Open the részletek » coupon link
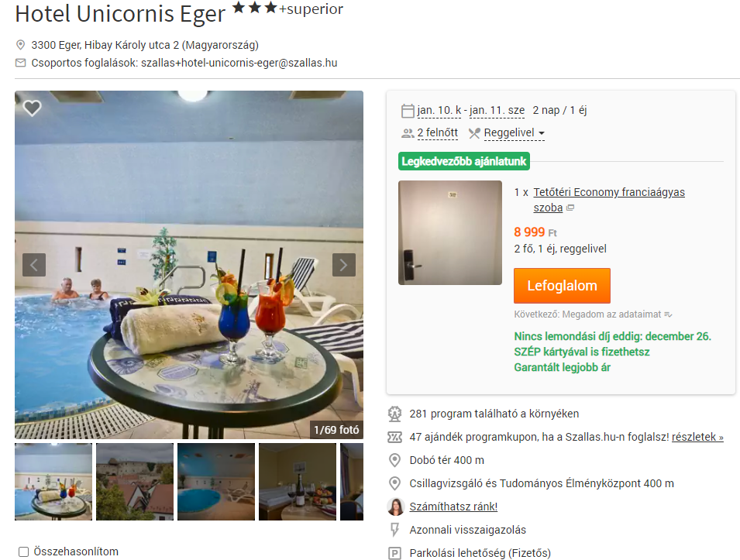 pyautogui.click(x=697, y=437)
